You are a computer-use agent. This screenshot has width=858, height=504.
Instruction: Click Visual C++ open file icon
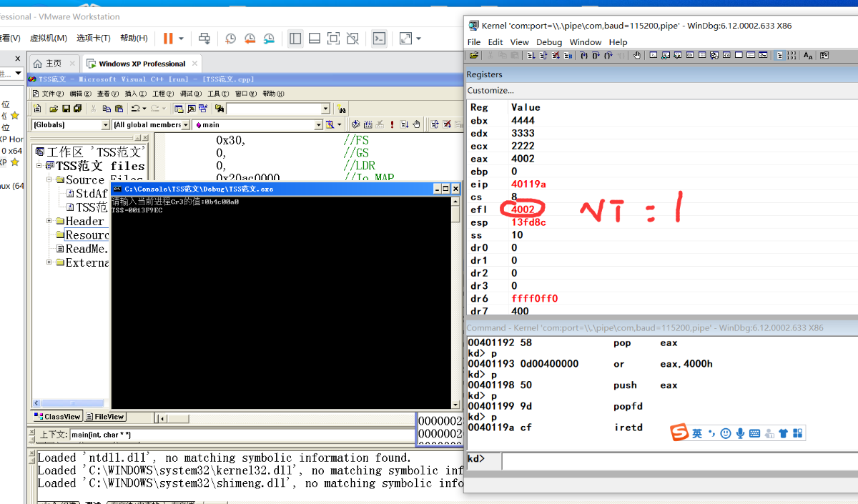pos(53,109)
